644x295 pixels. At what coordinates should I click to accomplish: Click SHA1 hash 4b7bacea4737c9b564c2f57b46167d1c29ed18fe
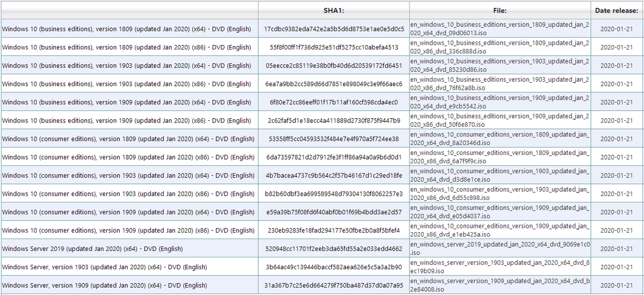pyautogui.click(x=334, y=175)
